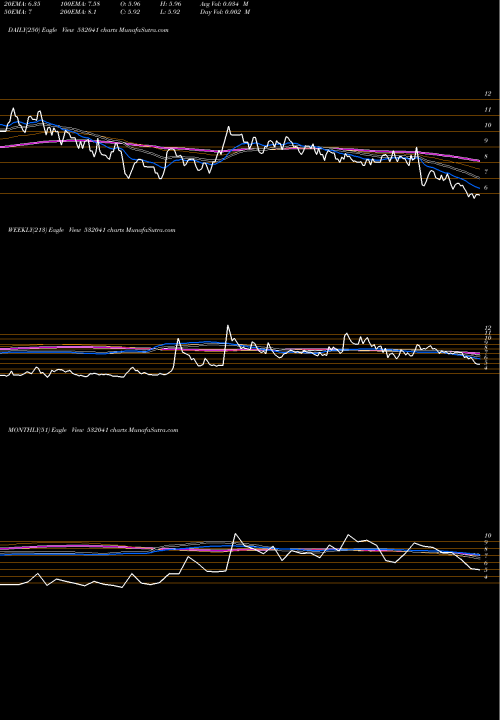Click the 200EMA: 8.1 label
The width and height of the screenshot is (500, 720).
click(x=78, y=12)
